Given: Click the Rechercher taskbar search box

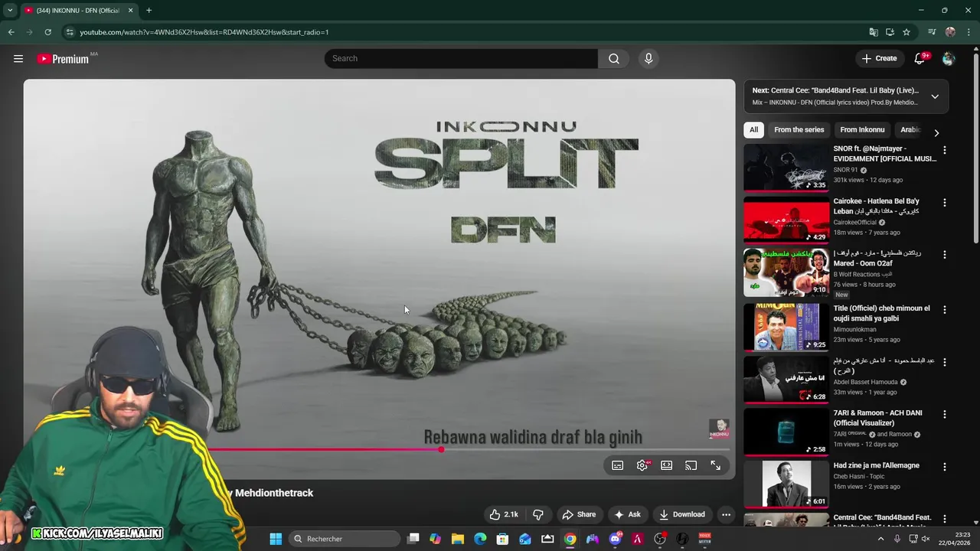Looking at the screenshot, I should tap(345, 539).
